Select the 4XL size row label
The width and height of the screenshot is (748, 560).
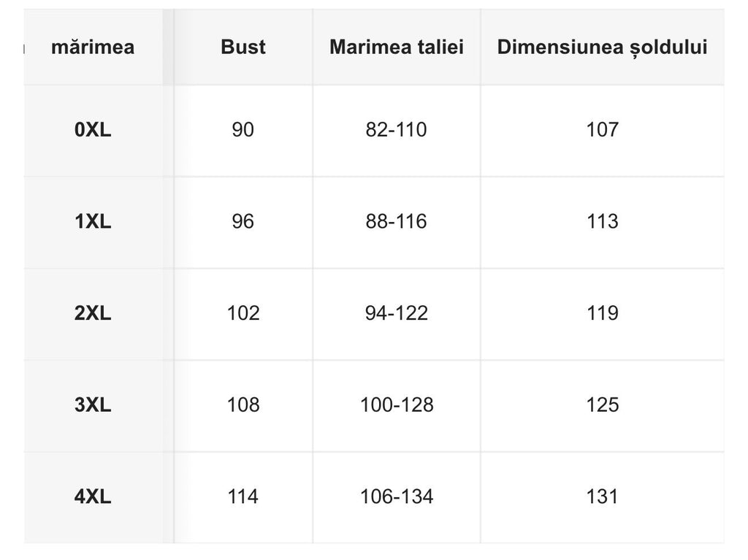[93, 496]
